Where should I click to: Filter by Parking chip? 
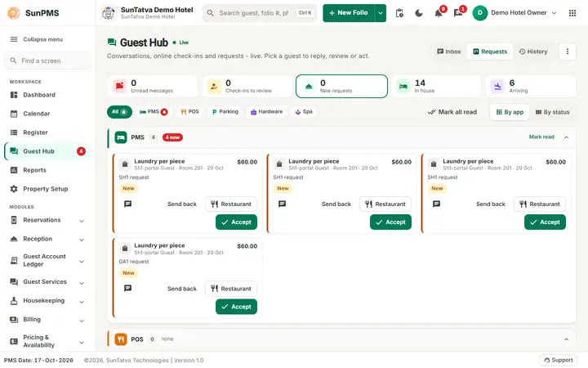coord(225,112)
